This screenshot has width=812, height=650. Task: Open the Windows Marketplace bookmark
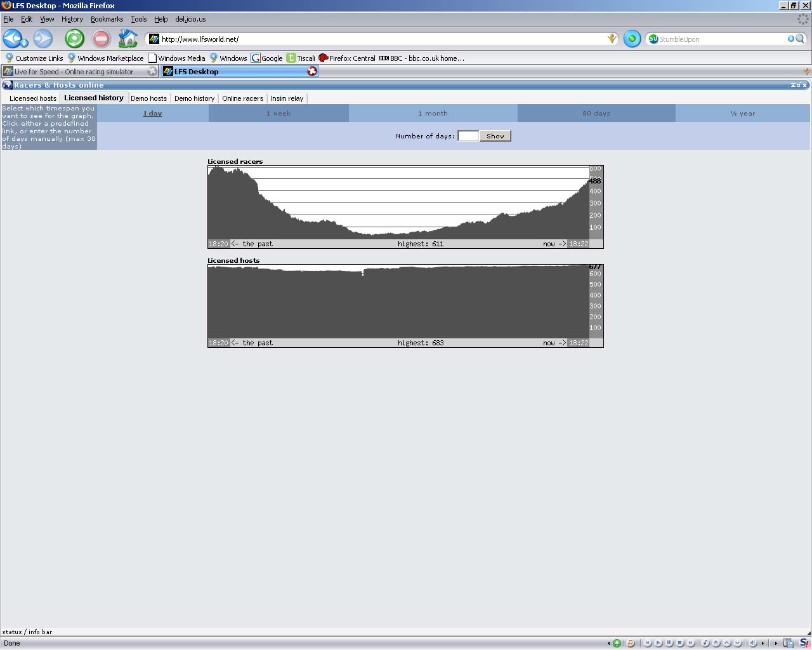105,58
